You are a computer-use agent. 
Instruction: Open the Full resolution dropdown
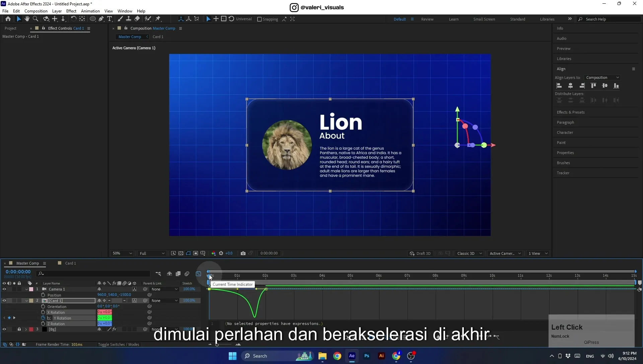152,253
